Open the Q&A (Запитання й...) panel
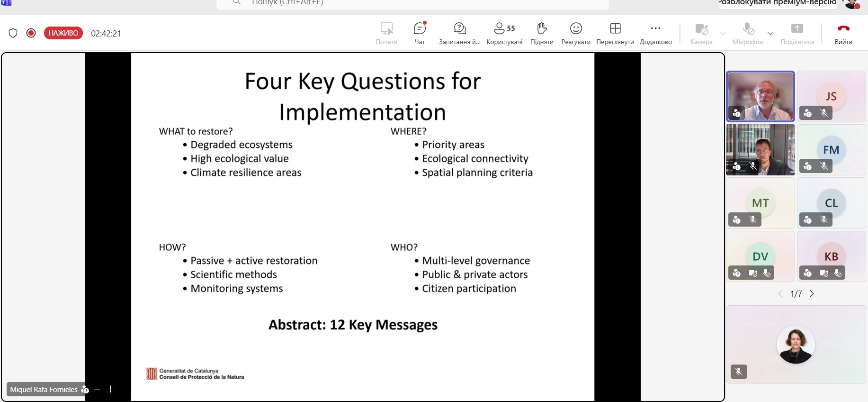Viewport: 868px width, 402px height. [x=459, y=33]
